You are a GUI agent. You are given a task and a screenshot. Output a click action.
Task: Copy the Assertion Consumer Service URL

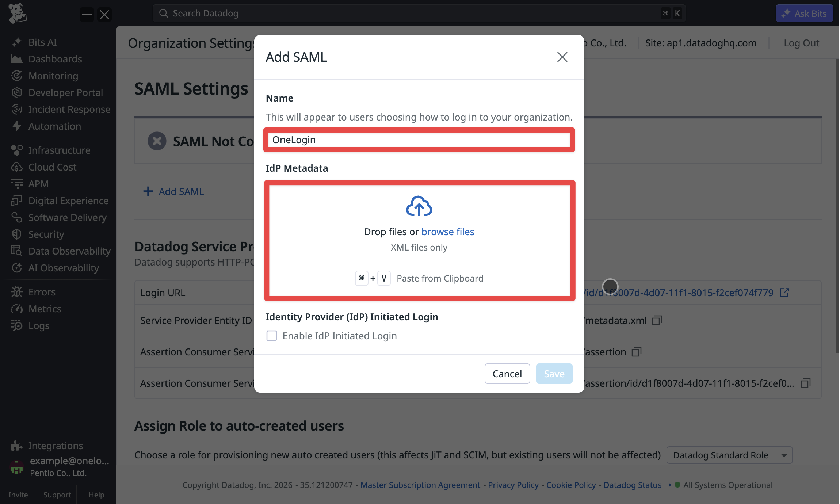click(x=637, y=352)
